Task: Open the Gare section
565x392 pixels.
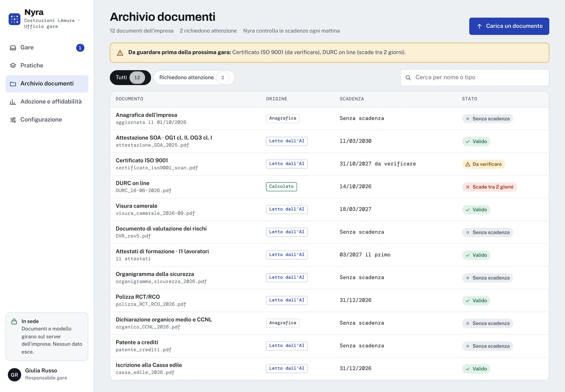Action: 47,48
